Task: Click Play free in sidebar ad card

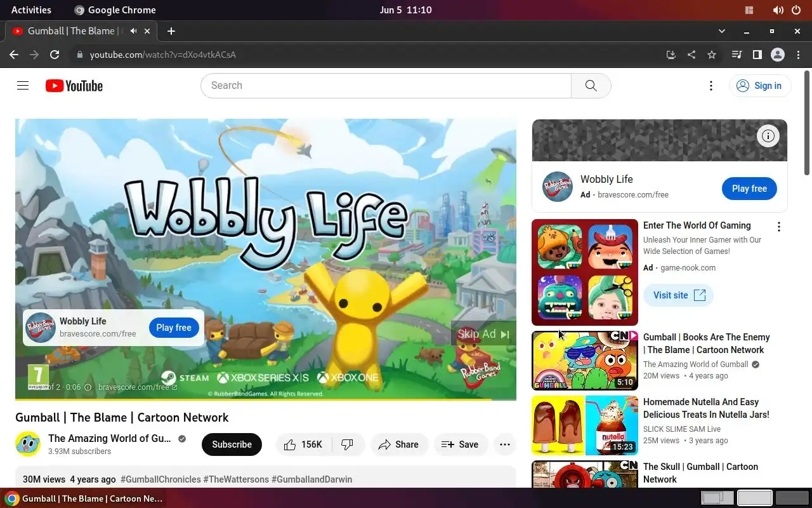Action: (x=749, y=189)
